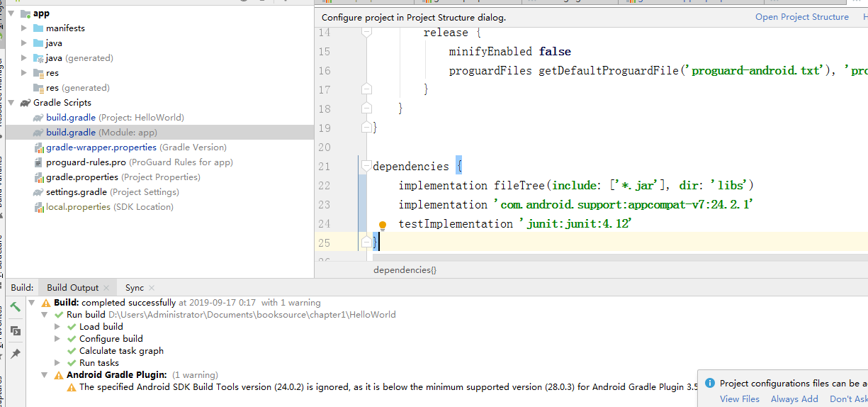This screenshot has height=407, width=868.
Task: Click the java (generated) folder icon
Action: click(x=38, y=58)
